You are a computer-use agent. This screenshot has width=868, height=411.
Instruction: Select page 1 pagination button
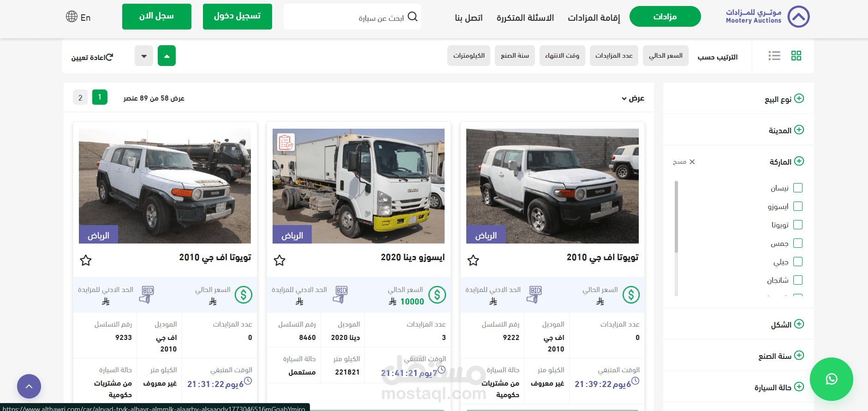pos(100,97)
